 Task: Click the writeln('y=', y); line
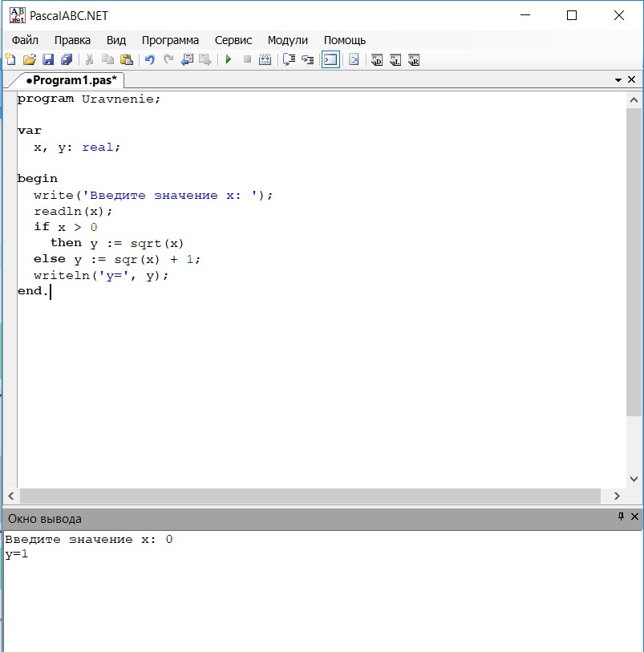pyautogui.click(x=101, y=275)
